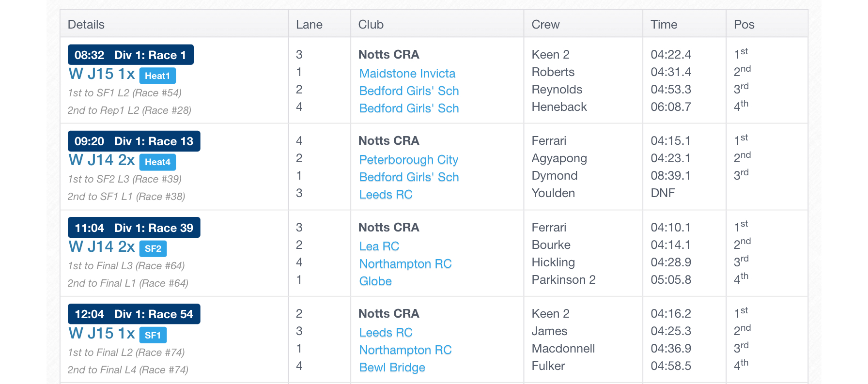
Task: Open Leeds RC link in Race 13
Action: click(386, 195)
